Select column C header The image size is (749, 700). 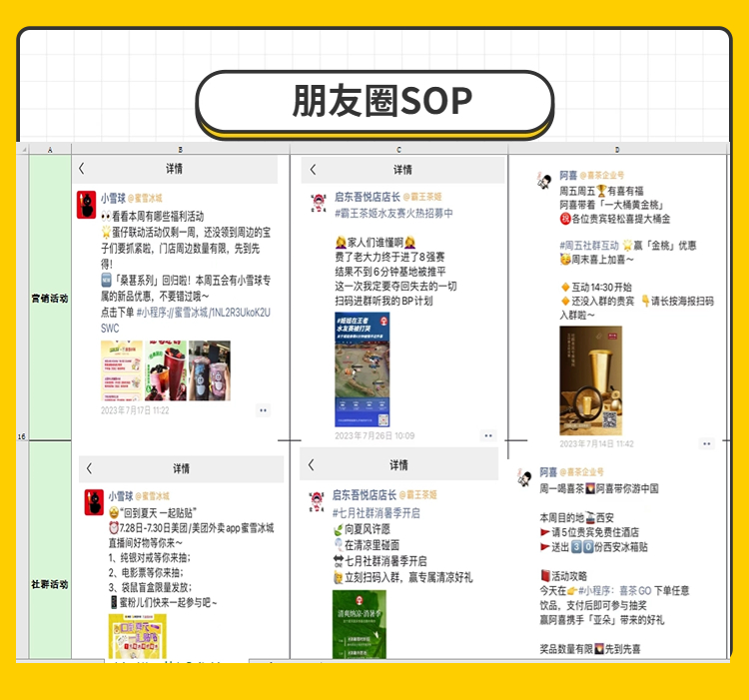tap(398, 150)
